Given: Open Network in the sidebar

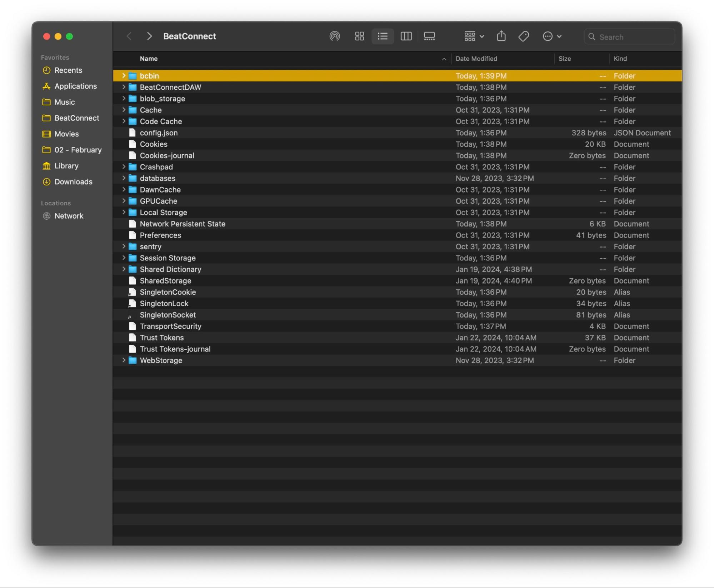Looking at the screenshot, I should (x=63, y=216).
